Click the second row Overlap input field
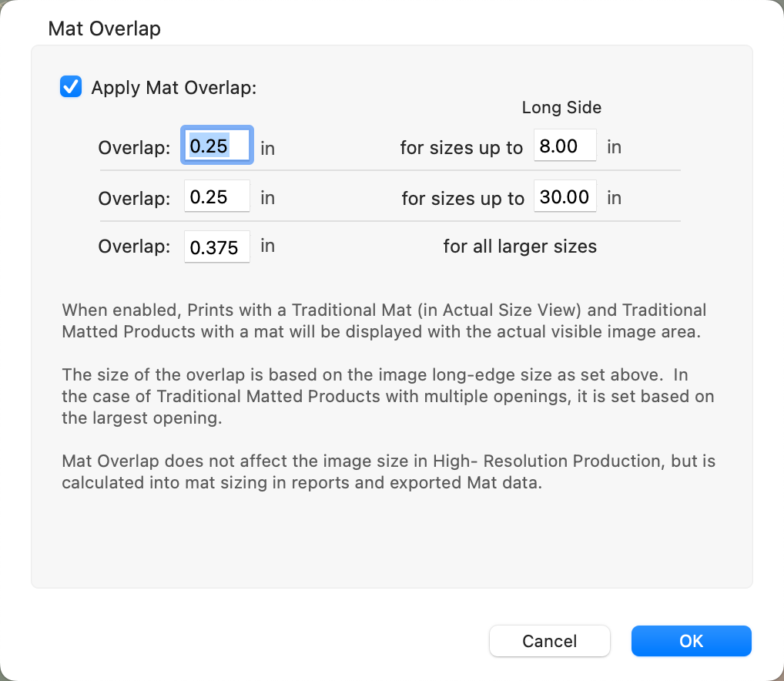This screenshot has height=681, width=784. tap(217, 197)
